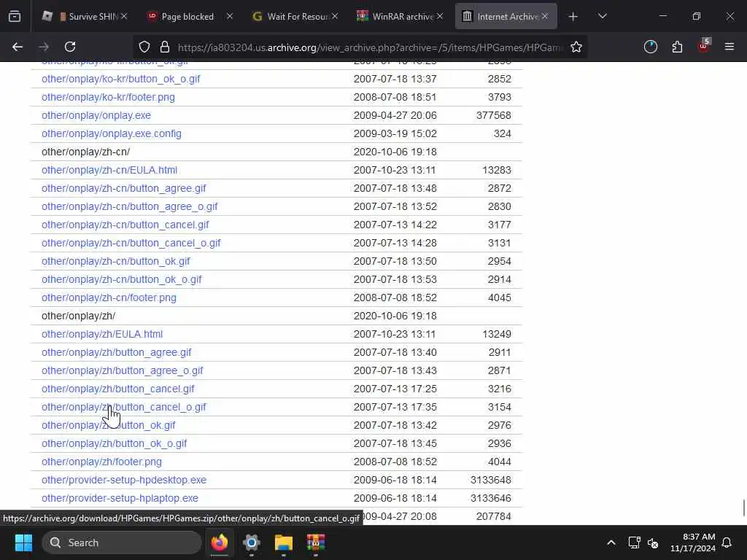
Task: Open the notifications bell icon
Action: 727,542
